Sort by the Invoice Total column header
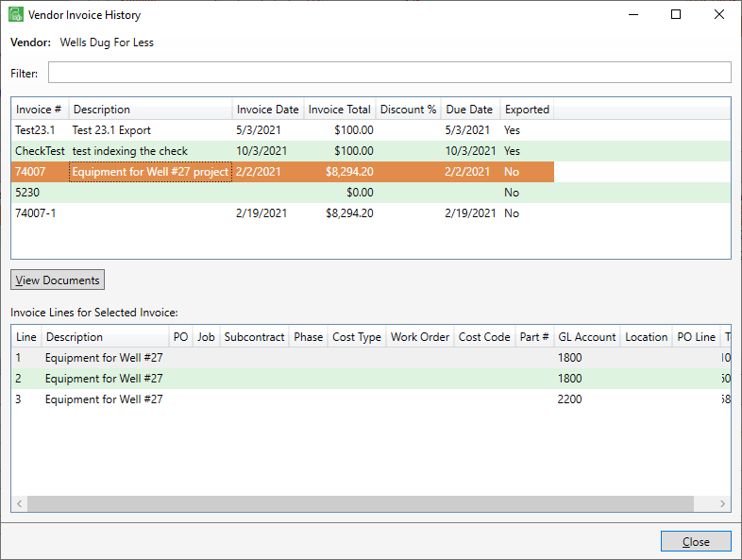Screen dimensions: 742x560 pyautogui.click(x=339, y=110)
